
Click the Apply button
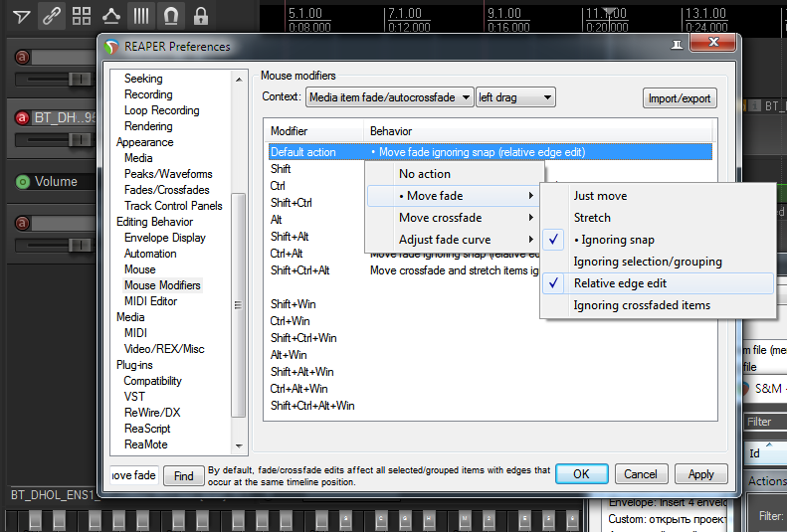700,474
